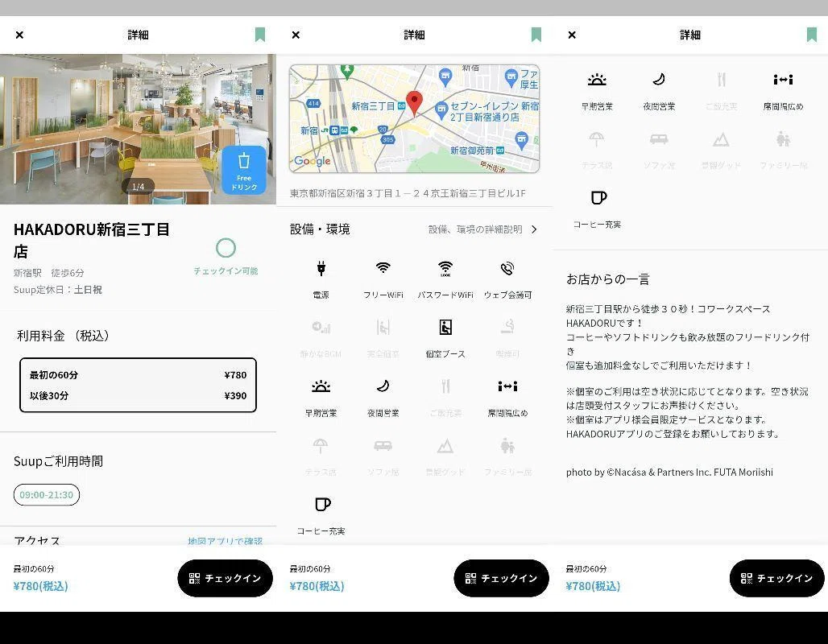
Task: Tap dimmed ソファ席 icon on the map screen
Action: [383, 446]
